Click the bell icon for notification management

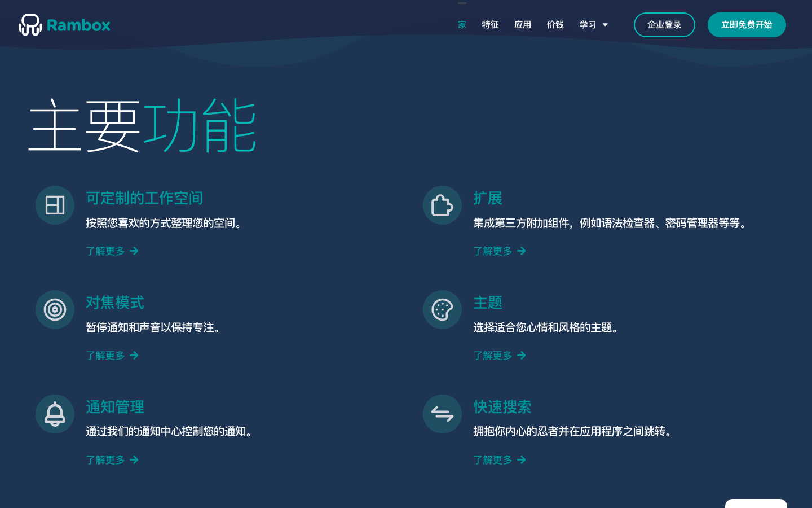tap(55, 414)
